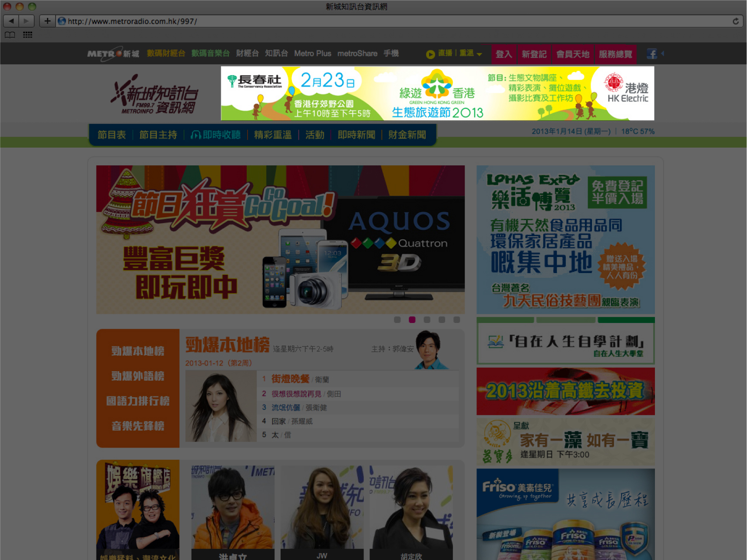Select the third carousel pagination dot
Screen dimensions: 747x560
(427, 320)
